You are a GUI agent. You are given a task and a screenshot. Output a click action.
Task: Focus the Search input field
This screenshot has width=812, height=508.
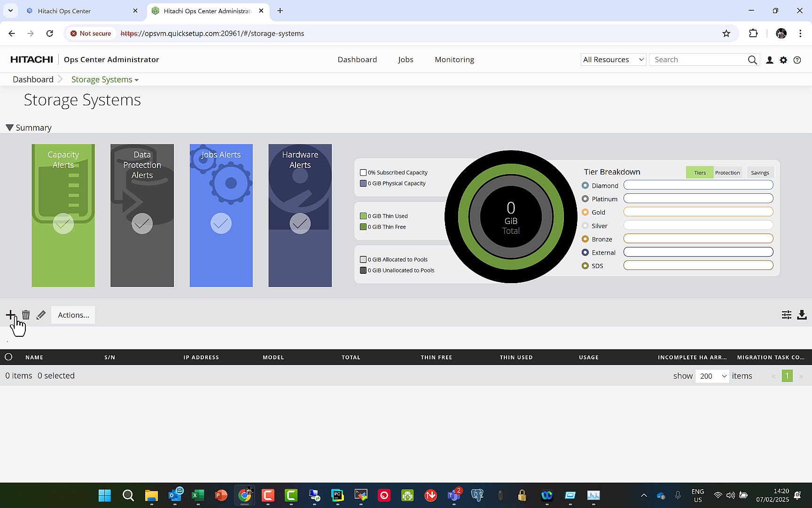(699, 60)
